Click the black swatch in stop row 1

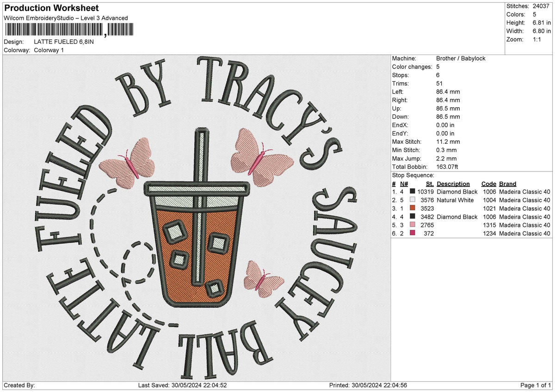[413, 191]
